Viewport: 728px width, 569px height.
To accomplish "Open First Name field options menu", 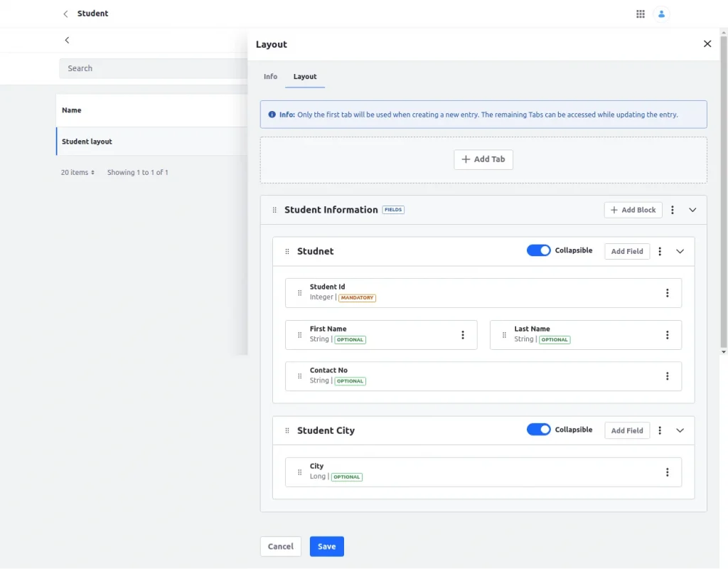I will click(462, 335).
